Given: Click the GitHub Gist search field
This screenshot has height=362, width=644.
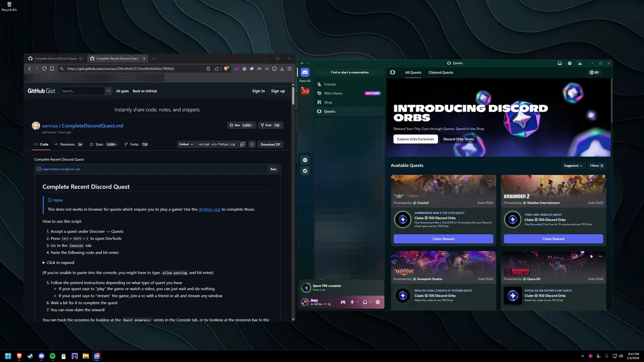Looking at the screenshot, I should (82, 91).
